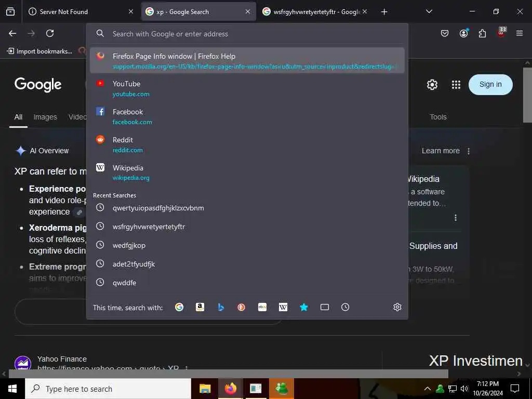
Task: Search this time with Wikipedia icon
Action: click(x=283, y=307)
